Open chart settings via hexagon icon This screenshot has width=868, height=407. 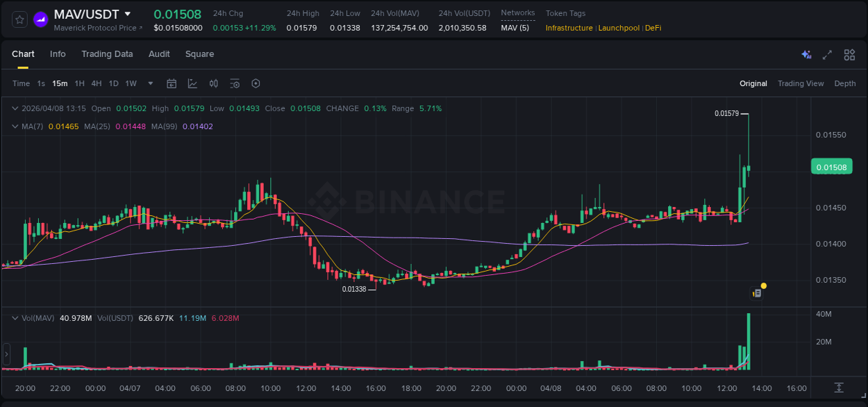[x=256, y=83]
